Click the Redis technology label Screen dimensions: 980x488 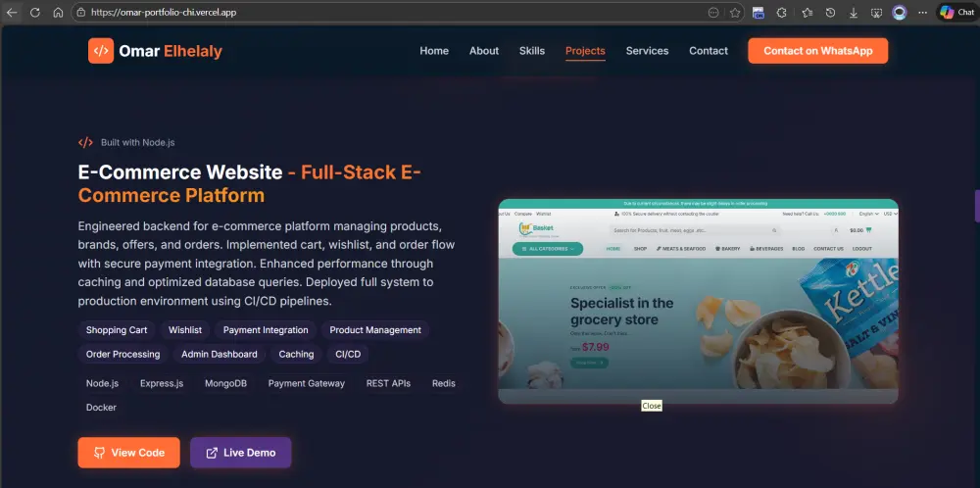(444, 384)
